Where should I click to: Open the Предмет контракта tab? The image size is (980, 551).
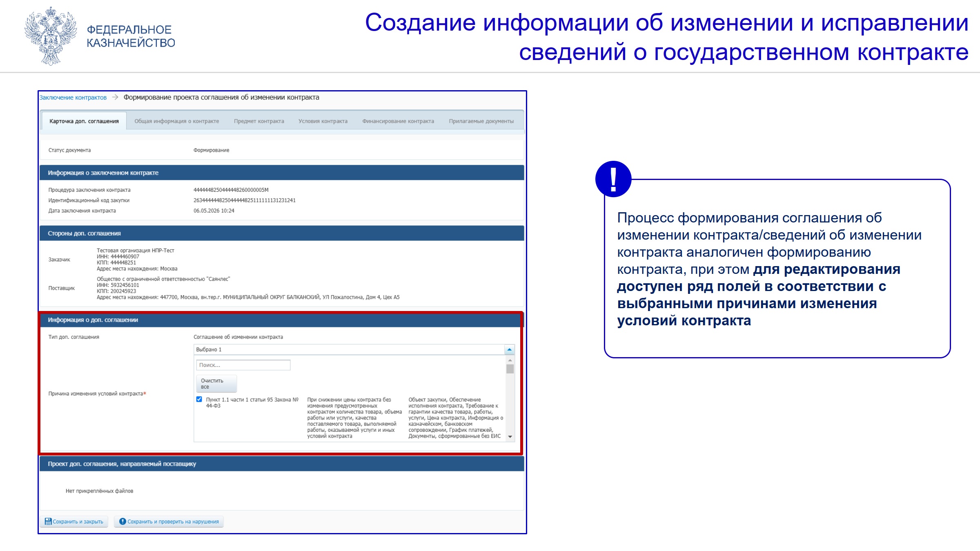(259, 121)
